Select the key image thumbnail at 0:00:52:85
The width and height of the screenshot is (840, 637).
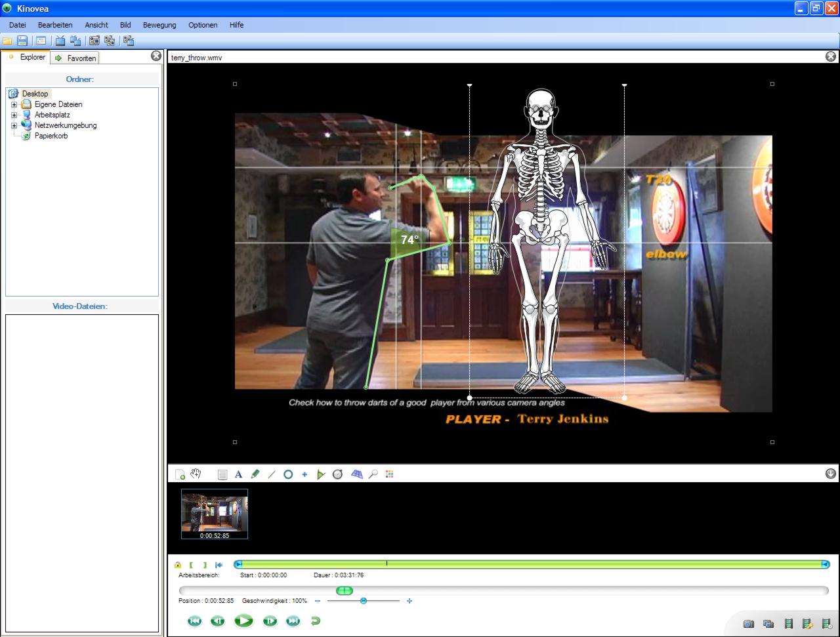pos(215,514)
